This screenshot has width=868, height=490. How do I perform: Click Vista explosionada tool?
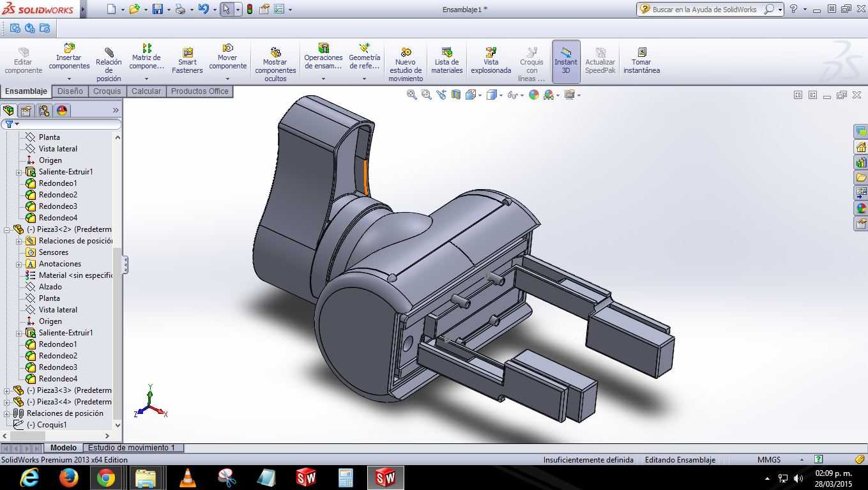491,59
